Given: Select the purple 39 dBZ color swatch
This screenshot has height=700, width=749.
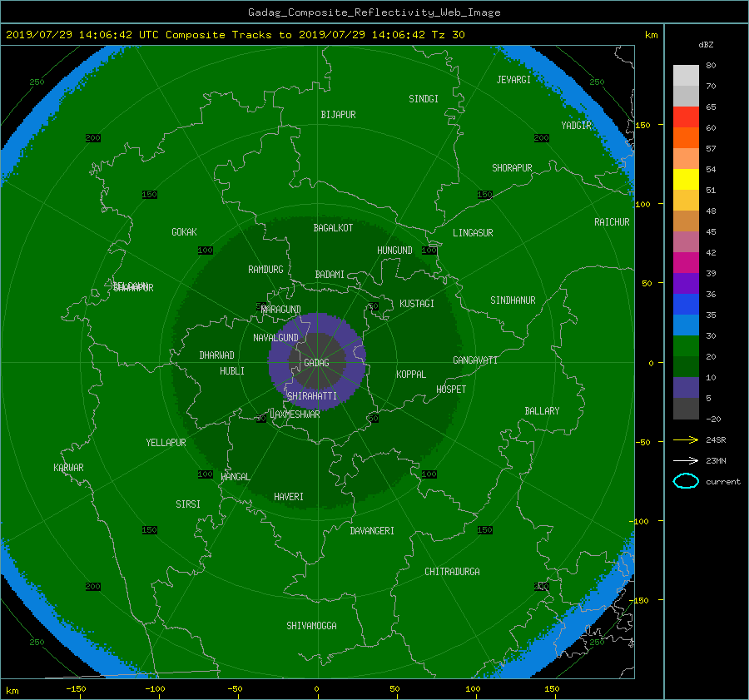Looking at the screenshot, I should click(686, 284).
